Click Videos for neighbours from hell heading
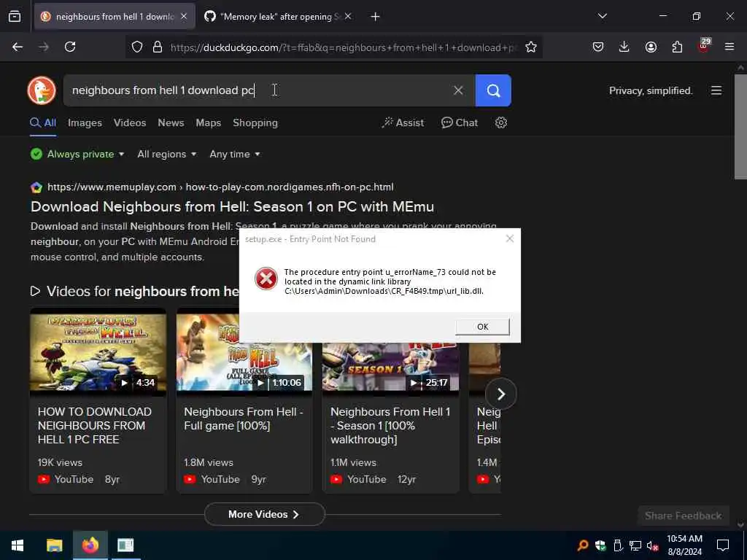The width and height of the screenshot is (747, 560). click(134, 291)
